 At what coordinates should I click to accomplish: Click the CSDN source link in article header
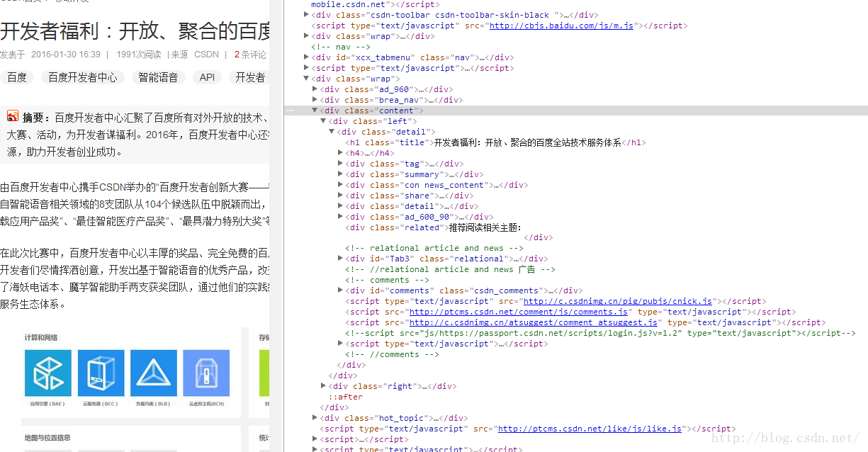pos(206,55)
